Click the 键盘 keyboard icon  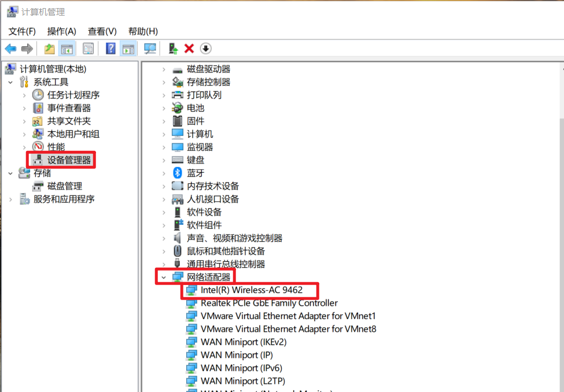tap(178, 160)
